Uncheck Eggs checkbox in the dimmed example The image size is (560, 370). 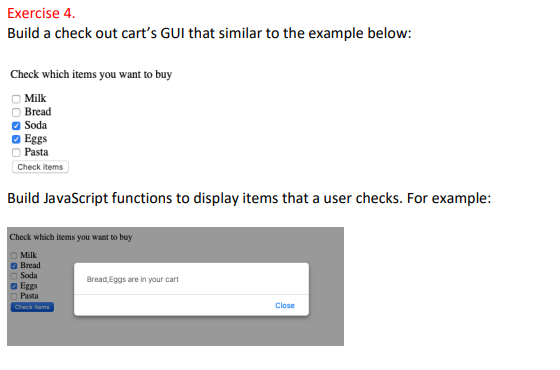tap(14, 286)
